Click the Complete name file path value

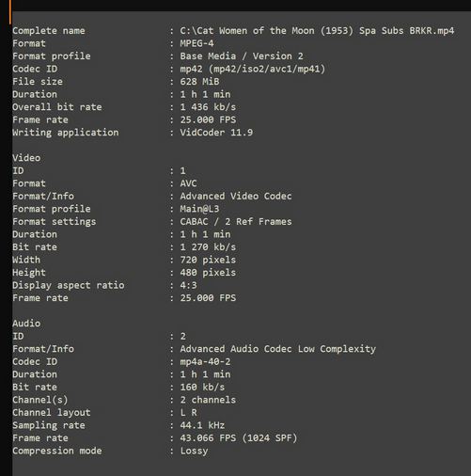tap(317, 31)
